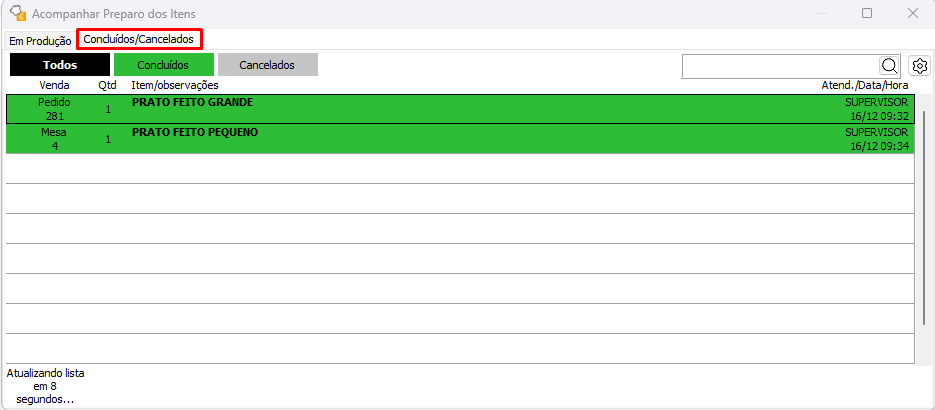Show all items with the Todos filter

click(60, 65)
